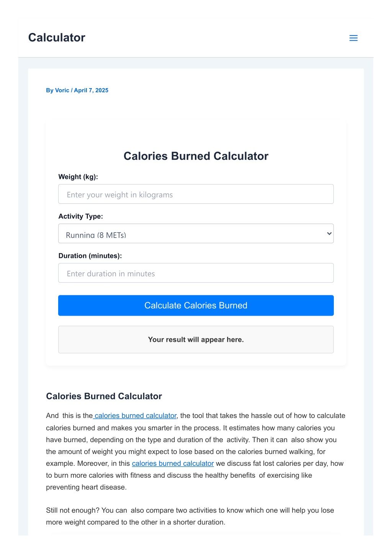
Task: Click the result placeholder box
Action: [x=196, y=339]
